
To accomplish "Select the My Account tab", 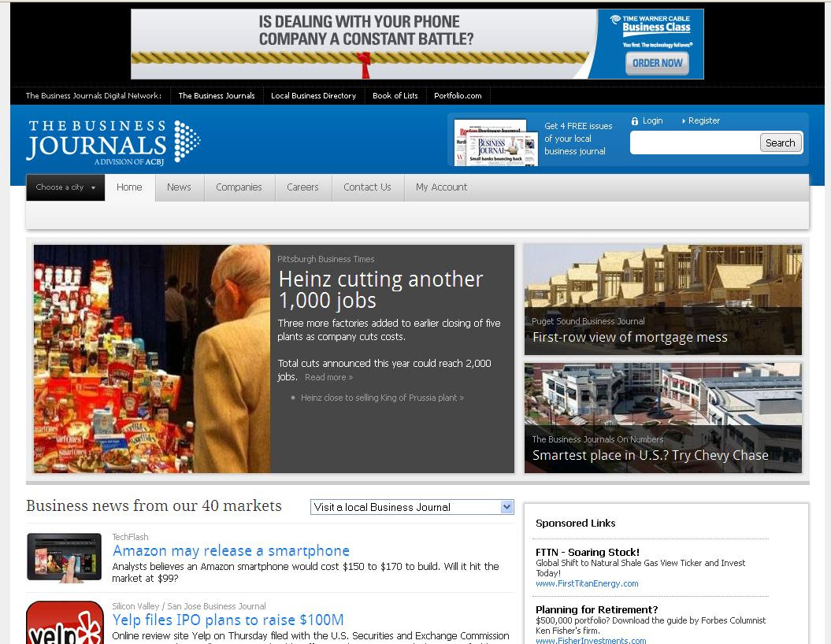I will point(441,187).
